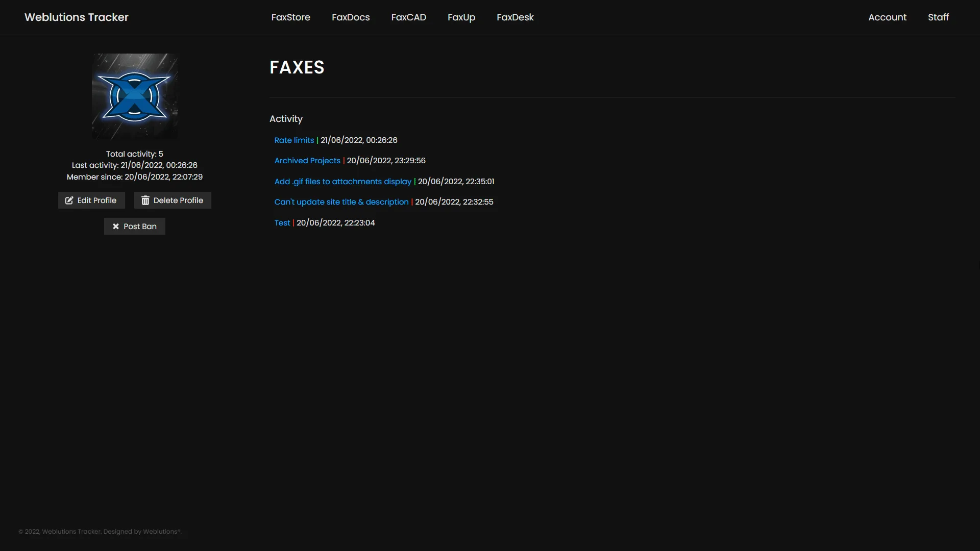
Task: Open the user's profile avatar image
Action: (x=134, y=96)
